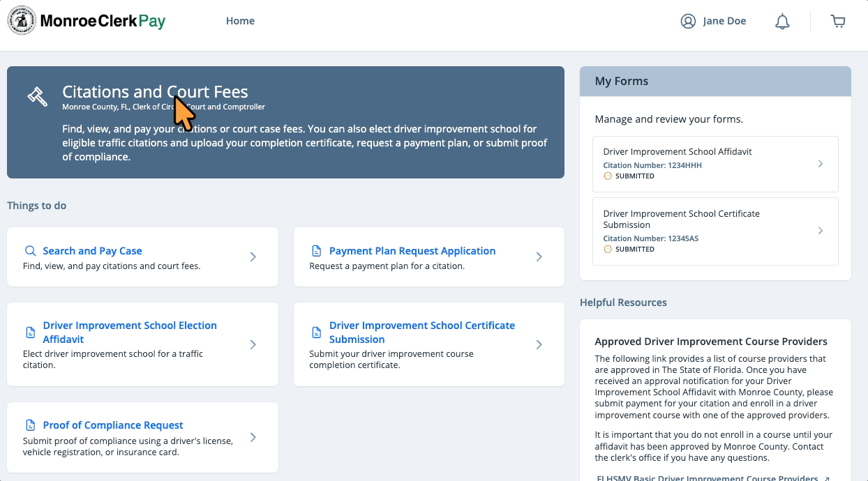Expand the Search and Pay Case chevron
The image size is (868, 481).
[x=253, y=257]
